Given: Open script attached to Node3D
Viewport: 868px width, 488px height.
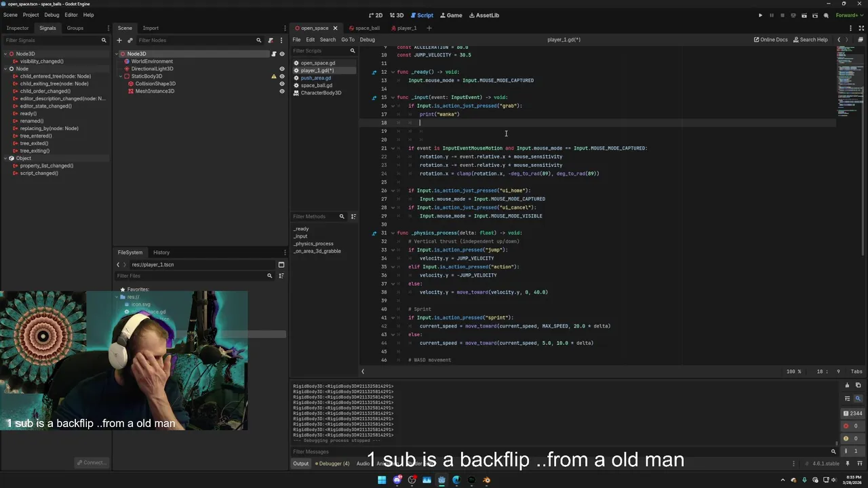Looking at the screenshot, I should (x=274, y=54).
